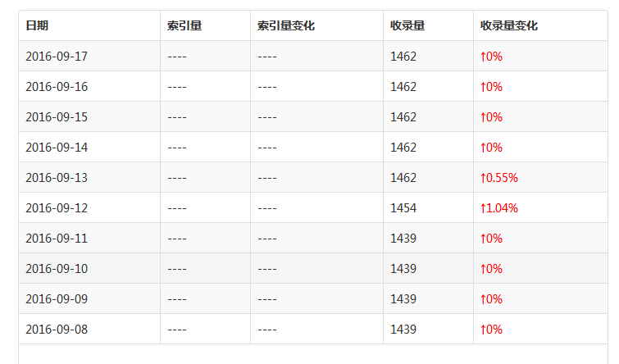Click the 收录量 column header
This screenshot has height=364, width=619.
click(407, 26)
